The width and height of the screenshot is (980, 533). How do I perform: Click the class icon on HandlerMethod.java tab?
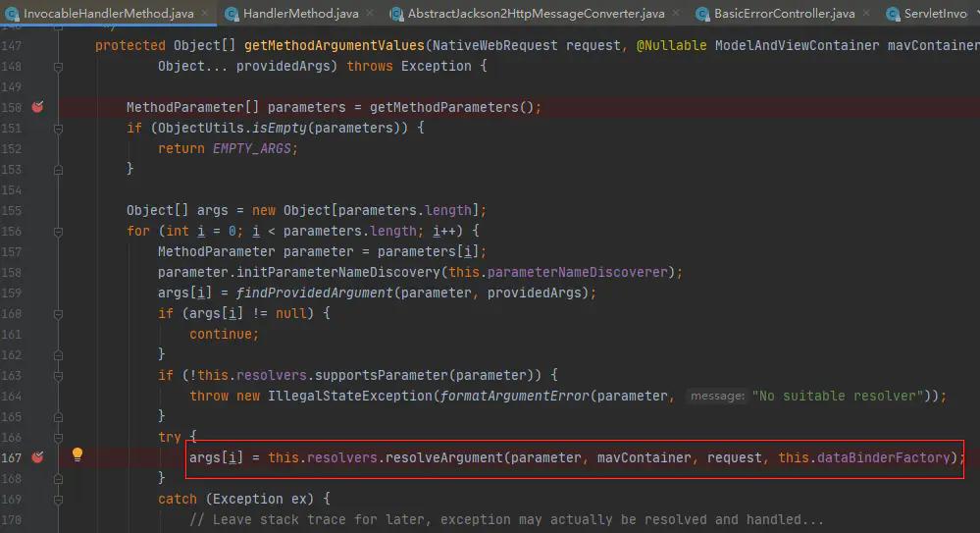click(232, 14)
